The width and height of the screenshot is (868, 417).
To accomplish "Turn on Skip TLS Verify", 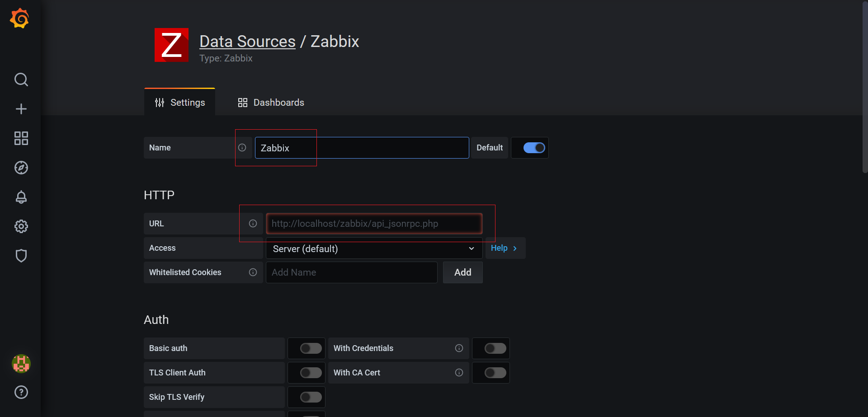I will pyautogui.click(x=306, y=397).
